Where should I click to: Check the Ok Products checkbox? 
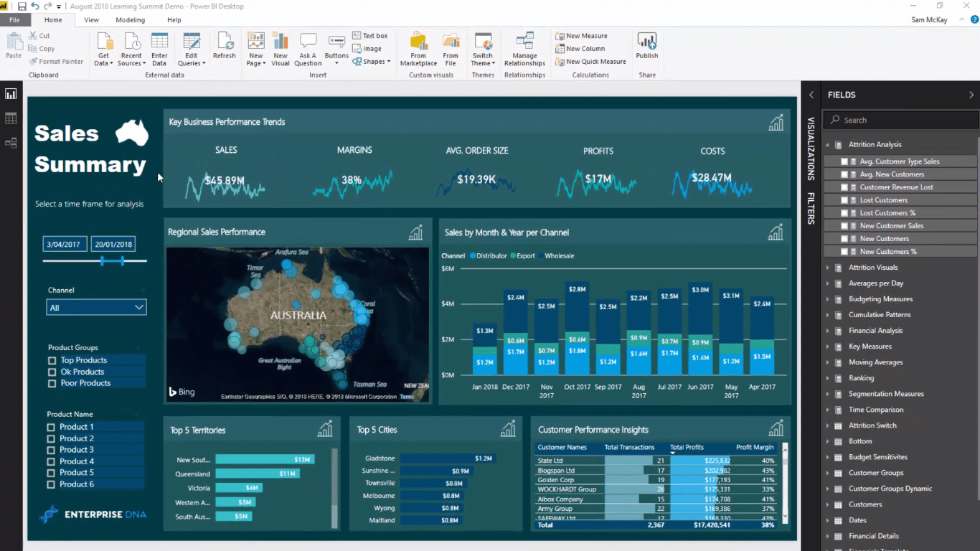pyautogui.click(x=52, y=372)
